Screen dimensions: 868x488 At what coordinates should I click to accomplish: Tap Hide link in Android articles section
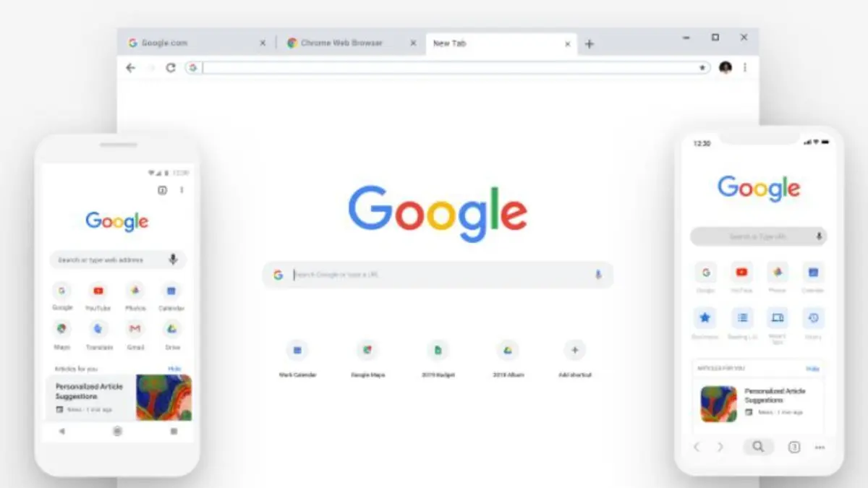click(x=174, y=369)
